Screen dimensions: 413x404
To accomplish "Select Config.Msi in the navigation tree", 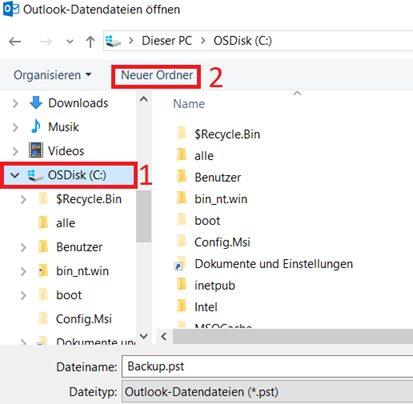I will click(84, 319).
